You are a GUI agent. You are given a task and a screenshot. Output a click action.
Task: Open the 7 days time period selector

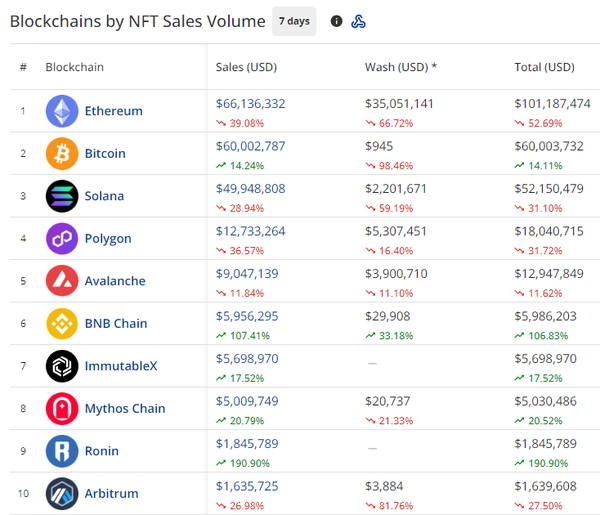click(294, 21)
